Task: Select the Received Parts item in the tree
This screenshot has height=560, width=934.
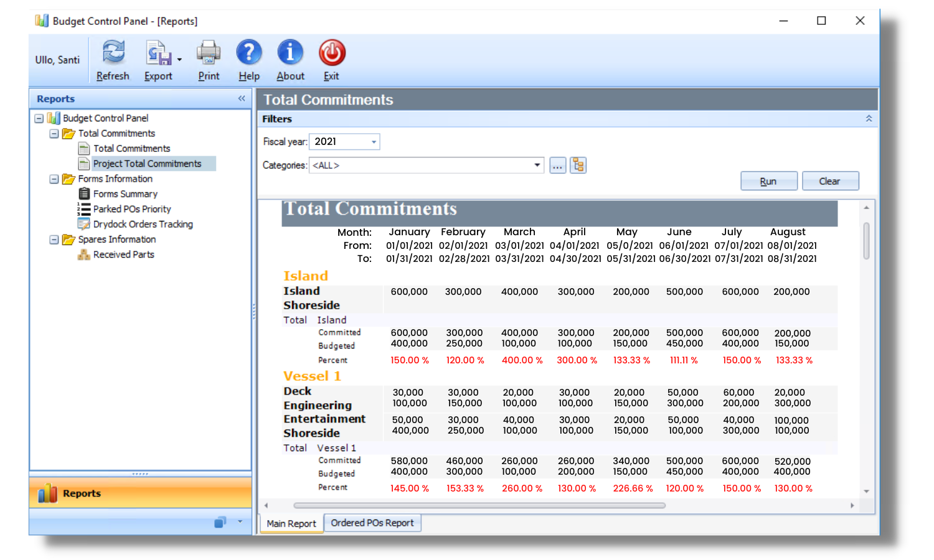Action: 123,254
